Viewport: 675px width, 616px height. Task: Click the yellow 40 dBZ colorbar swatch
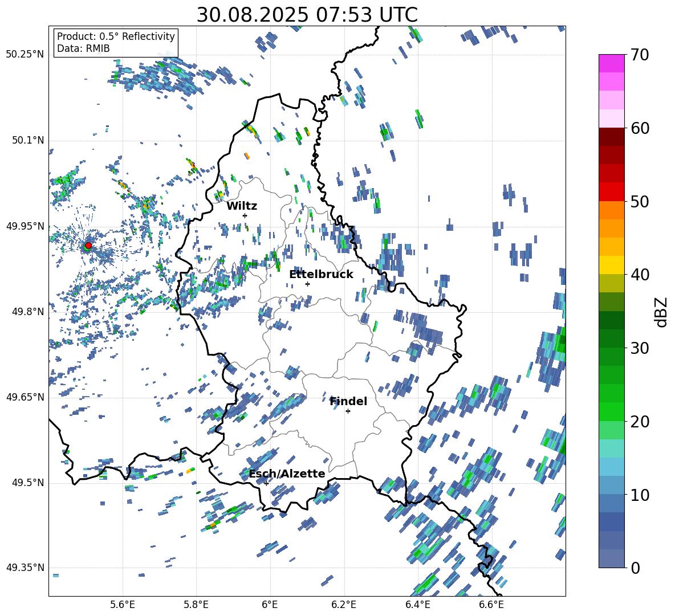611,266
